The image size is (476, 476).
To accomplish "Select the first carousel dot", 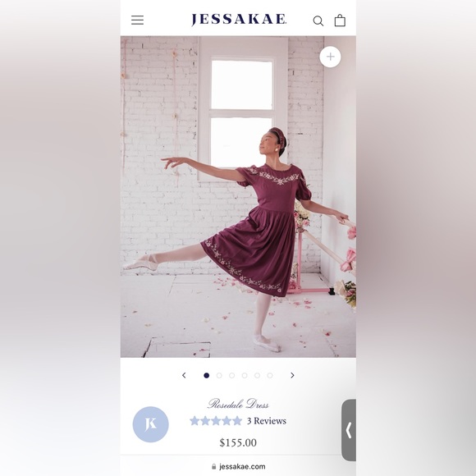I will [207, 376].
